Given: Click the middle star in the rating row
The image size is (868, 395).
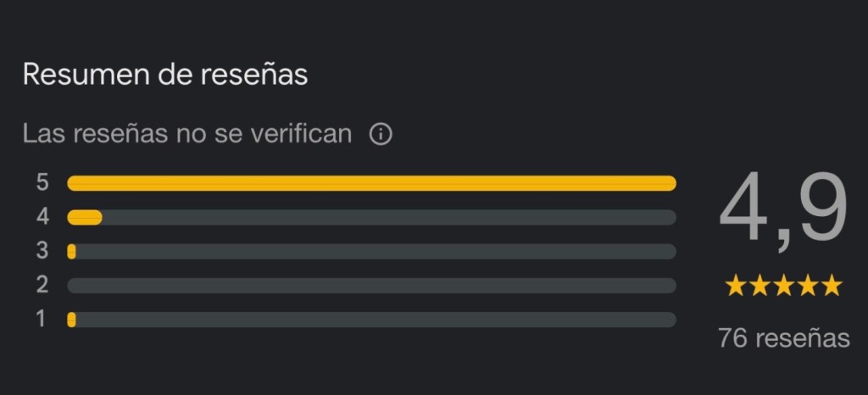Looking at the screenshot, I should pos(783,286).
